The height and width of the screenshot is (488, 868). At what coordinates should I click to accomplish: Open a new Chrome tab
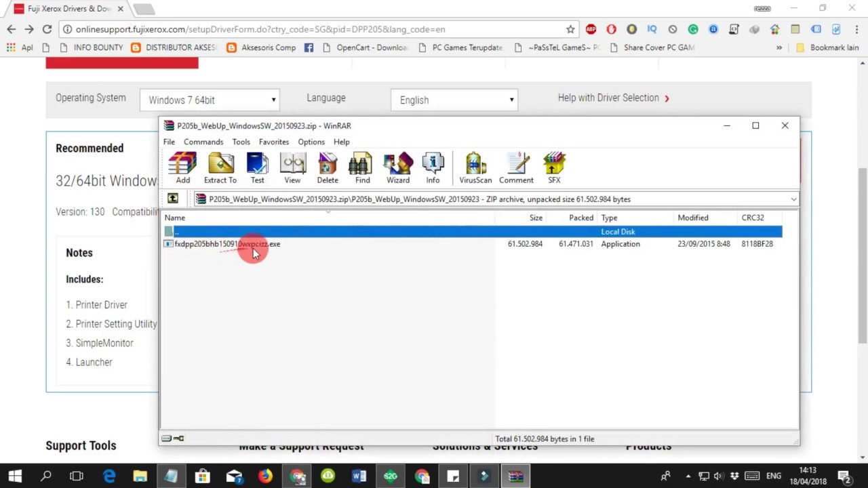(x=143, y=9)
